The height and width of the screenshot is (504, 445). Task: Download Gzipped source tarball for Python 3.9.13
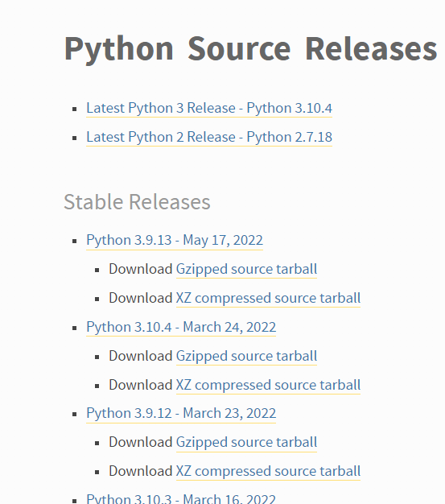click(x=246, y=270)
